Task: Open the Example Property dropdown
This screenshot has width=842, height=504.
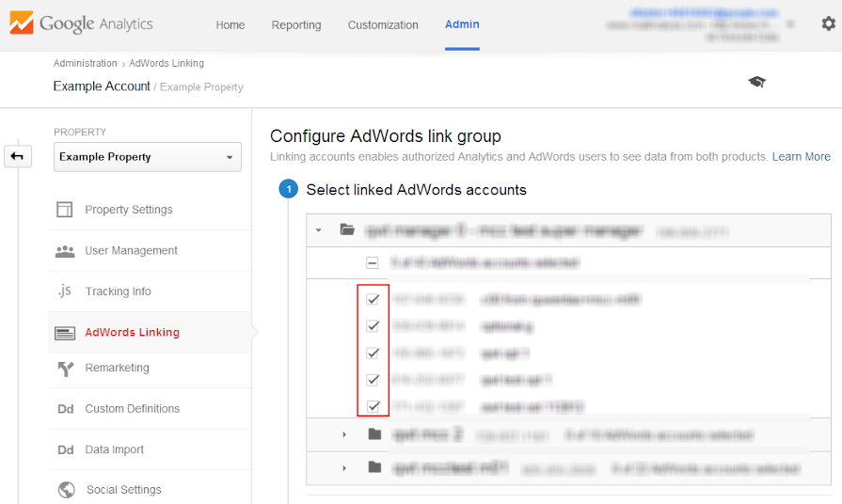Action: (147, 157)
